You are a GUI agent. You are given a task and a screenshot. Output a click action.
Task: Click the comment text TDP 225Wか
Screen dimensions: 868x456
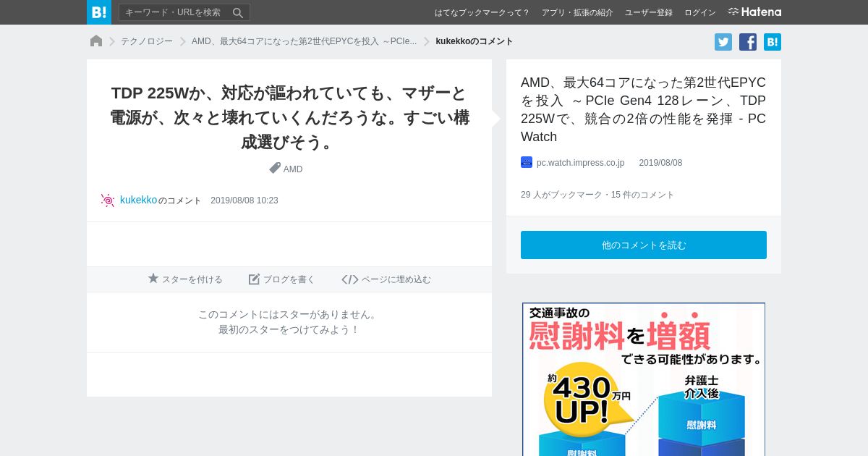click(x=289, y=117)
